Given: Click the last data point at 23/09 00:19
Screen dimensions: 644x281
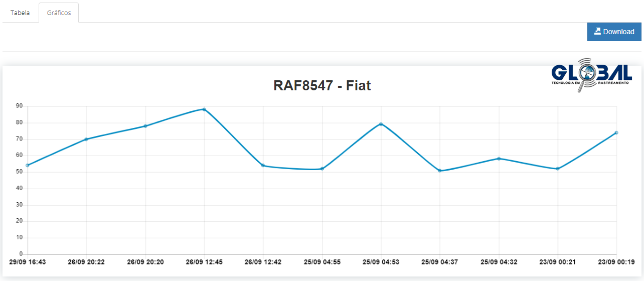Looking at the screenshot, I should 616,132.
